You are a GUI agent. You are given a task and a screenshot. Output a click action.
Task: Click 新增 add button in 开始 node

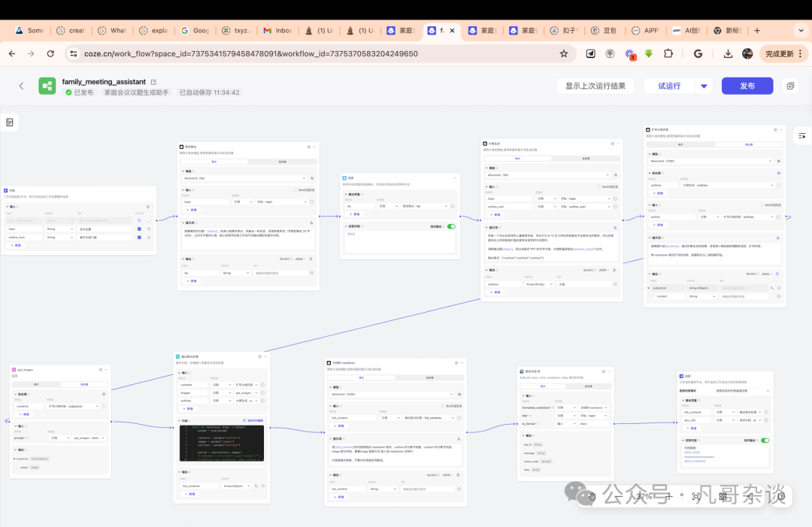16,245
